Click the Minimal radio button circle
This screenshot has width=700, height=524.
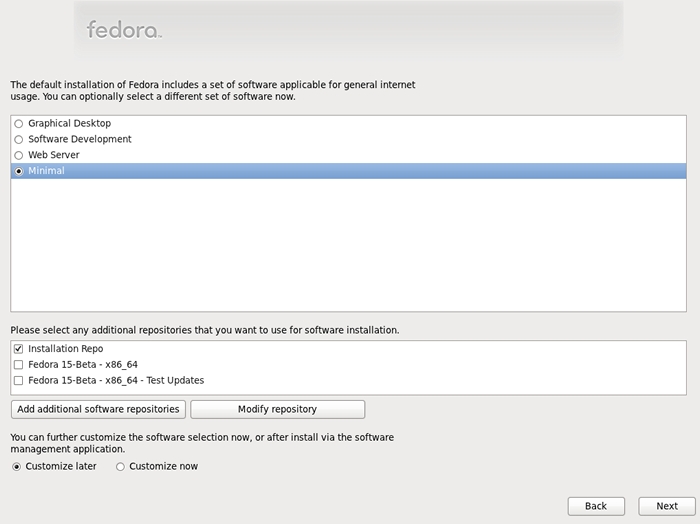18,171
